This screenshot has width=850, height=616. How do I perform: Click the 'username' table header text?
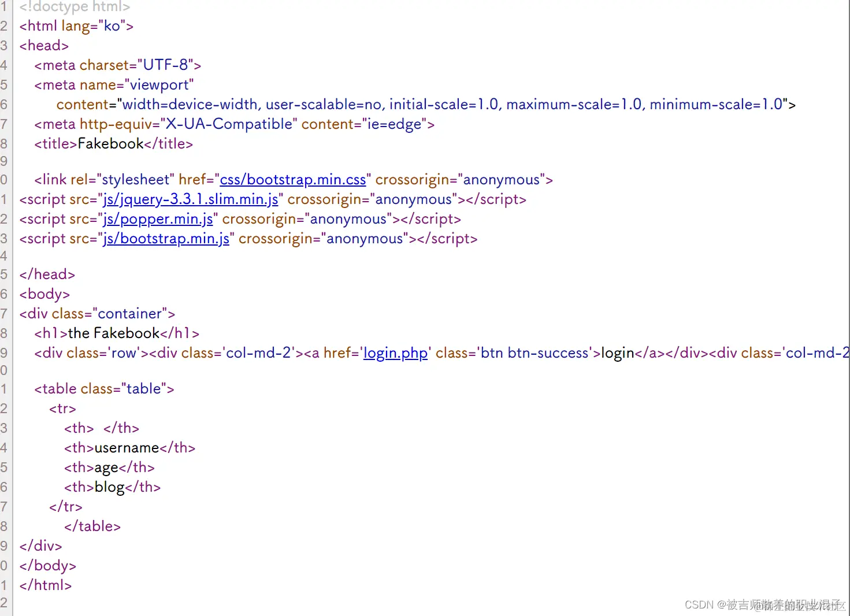(127, 448)
